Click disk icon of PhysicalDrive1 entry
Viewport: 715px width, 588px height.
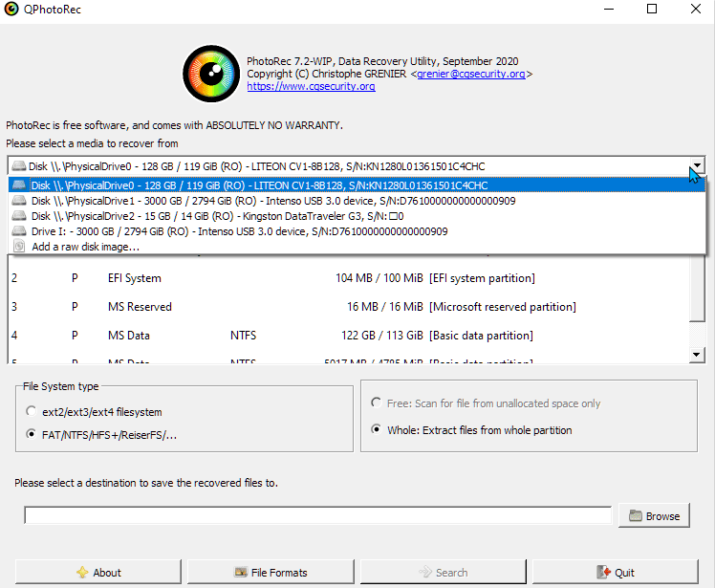coord(19,201)
